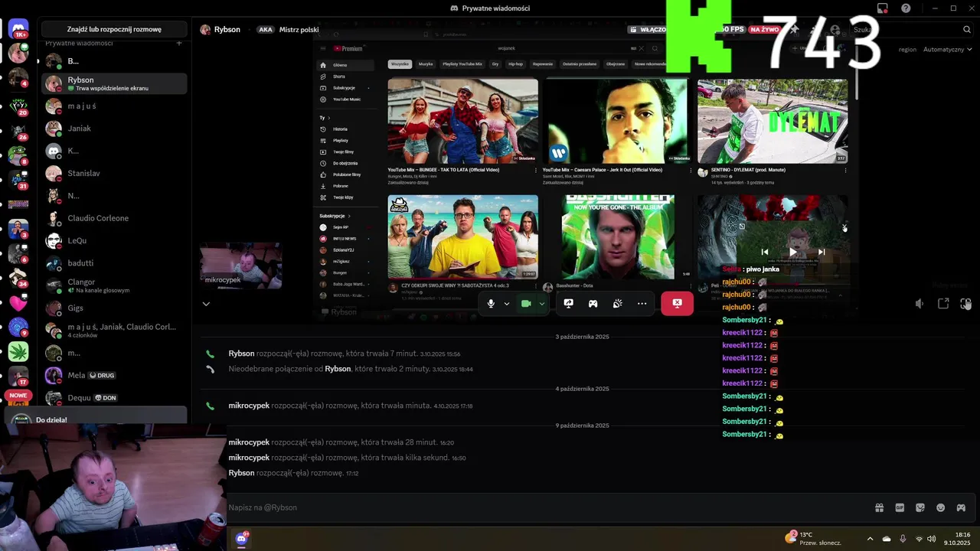
Task: Open badutti direct message
Action: click(114, 263)
